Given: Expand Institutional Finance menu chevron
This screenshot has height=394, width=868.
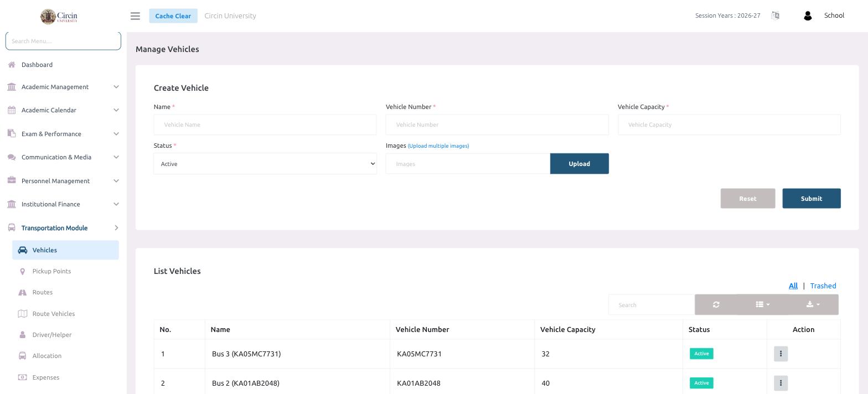Looking at the screenshot, I should click(116, 204).
